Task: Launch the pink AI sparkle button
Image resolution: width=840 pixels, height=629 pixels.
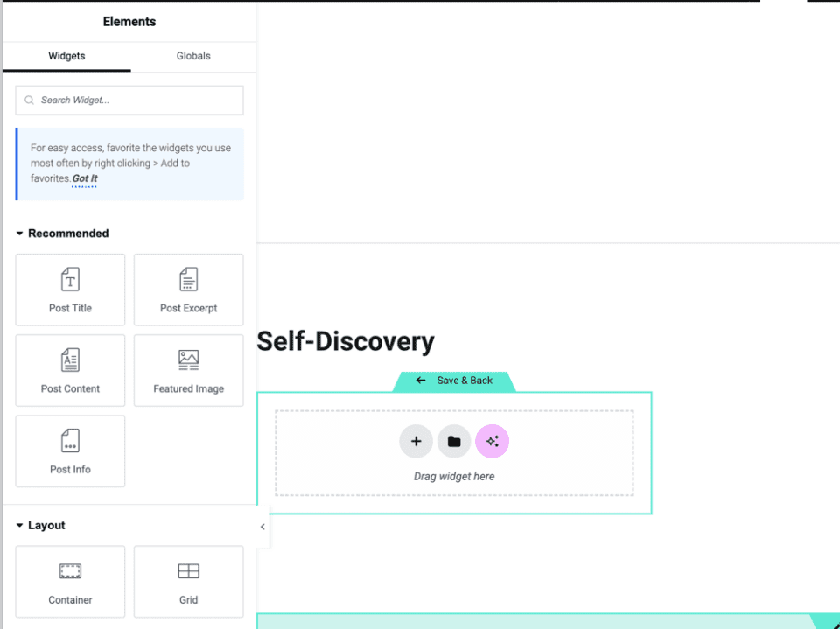Action: tap(492, 442)
